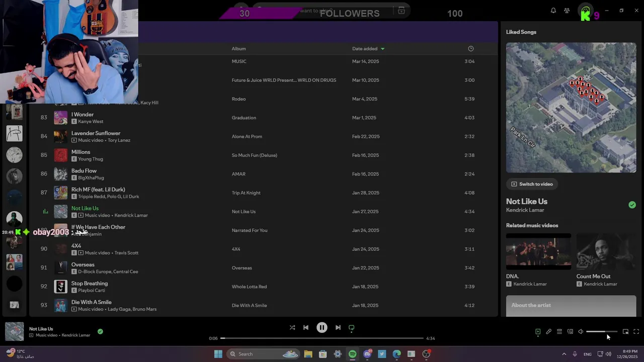644x362 pixels.
Task: Click the Not Like Us title in side panel
Action: pos(527,201)
